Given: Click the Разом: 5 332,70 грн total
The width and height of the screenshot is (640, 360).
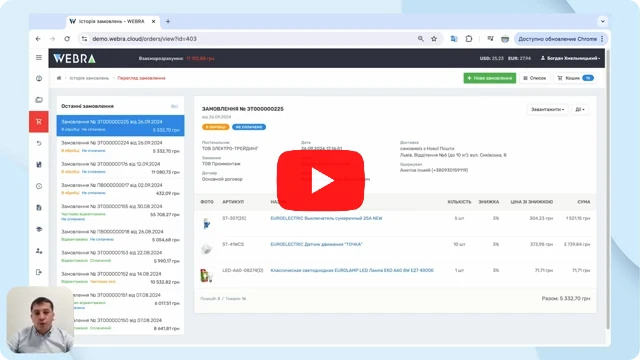Looking at the screenshot, I should pos(566,299).
